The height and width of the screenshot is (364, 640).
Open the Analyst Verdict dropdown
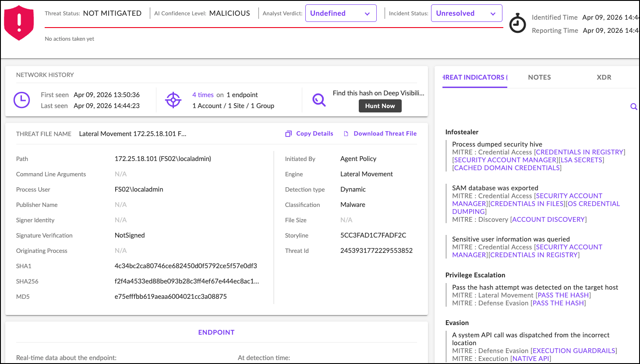point(341,13)
